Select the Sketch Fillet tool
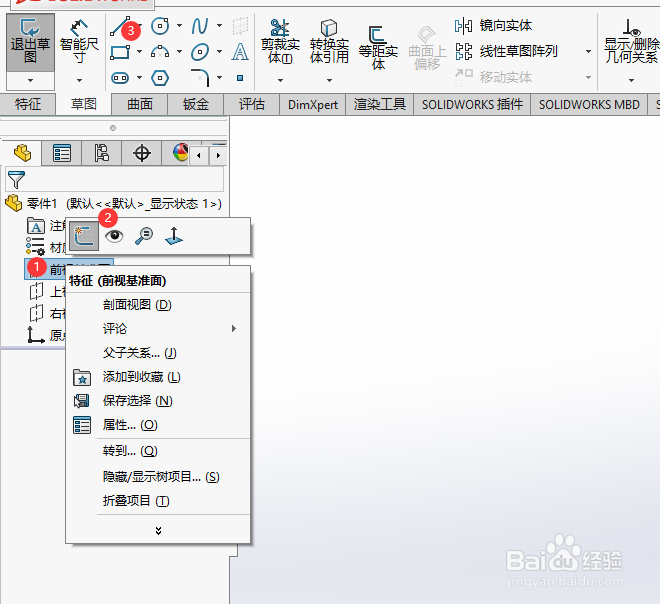Screen dimensions: 660x604 200,78
